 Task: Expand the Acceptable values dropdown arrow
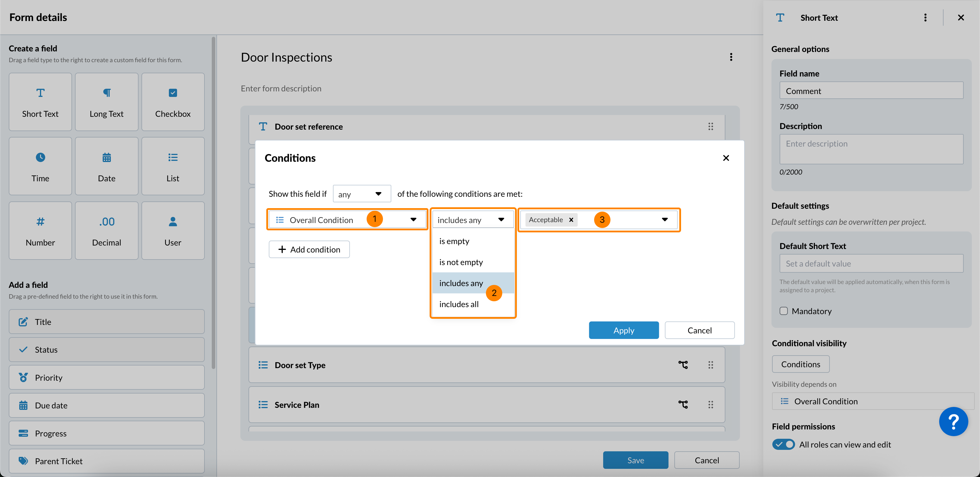665,220
